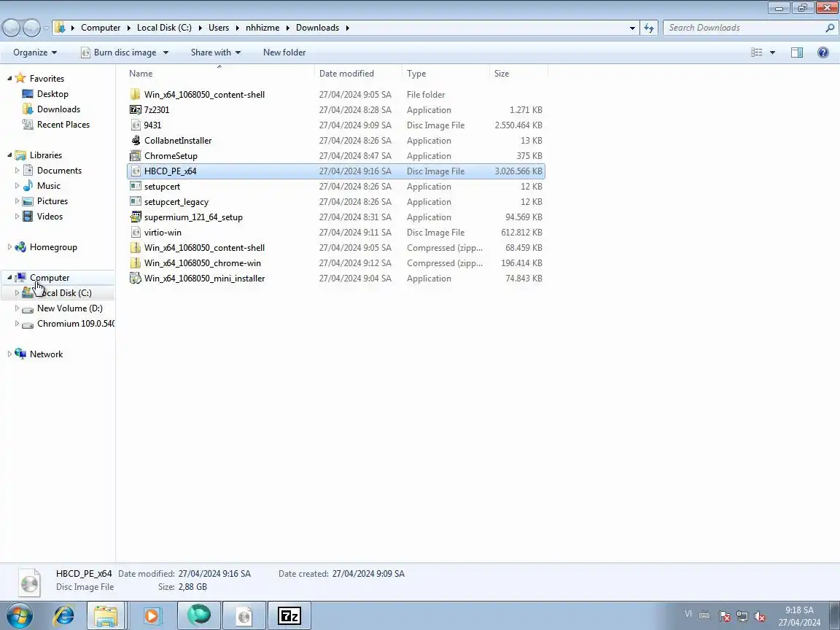
Task: Expand the Network node
Action: point(9,354)
